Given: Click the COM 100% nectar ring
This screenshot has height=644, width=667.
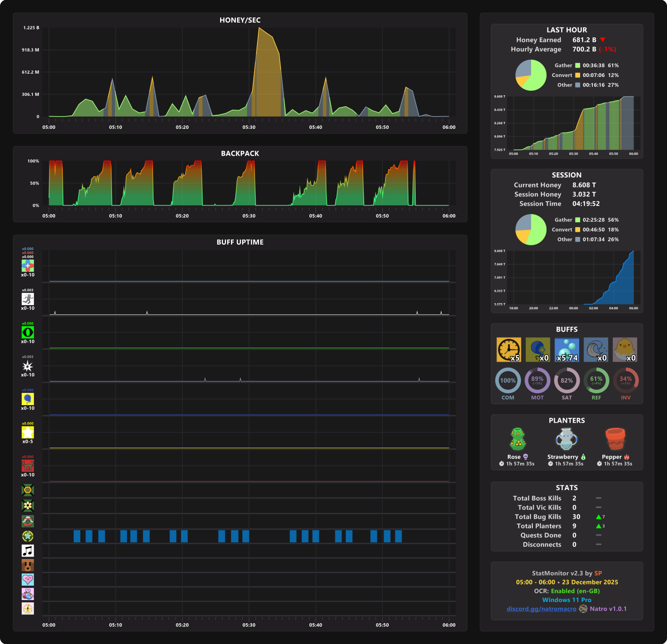Looking at the screenshot, I should [x=508, y=381].
